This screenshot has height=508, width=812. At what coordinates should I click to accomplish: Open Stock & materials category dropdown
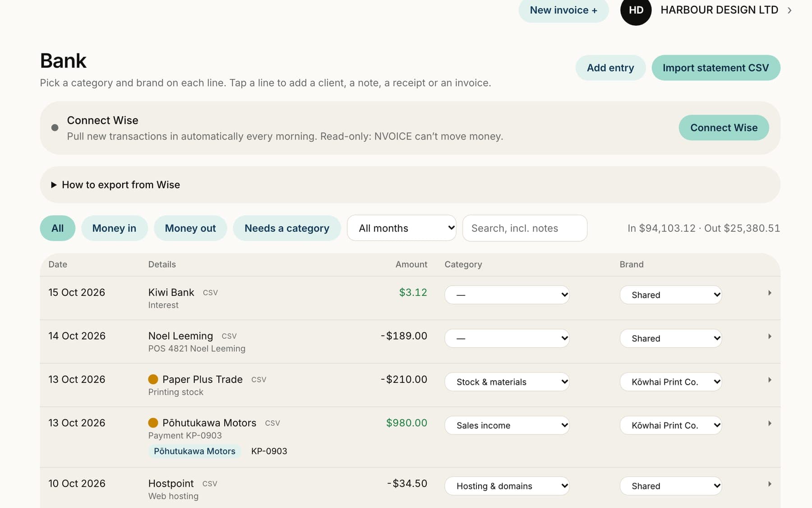(507, 382)
